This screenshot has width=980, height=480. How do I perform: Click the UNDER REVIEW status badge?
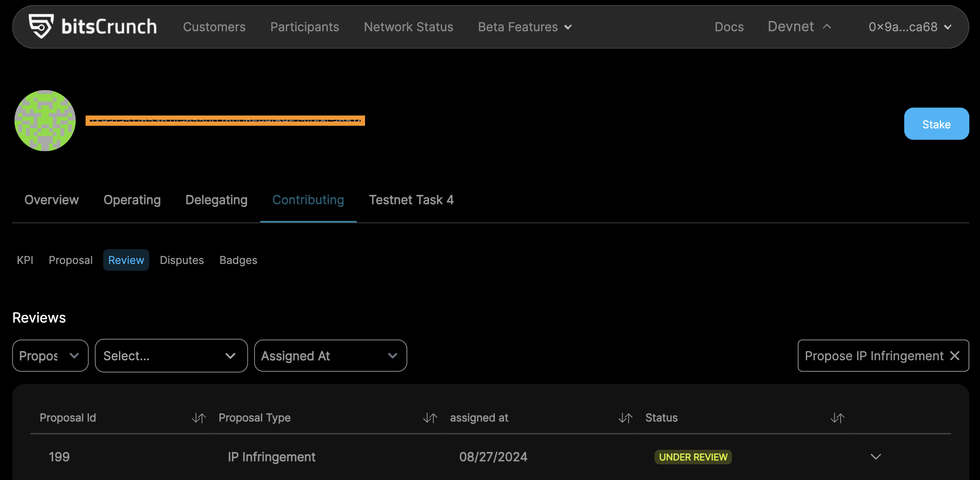pos(693,457)
